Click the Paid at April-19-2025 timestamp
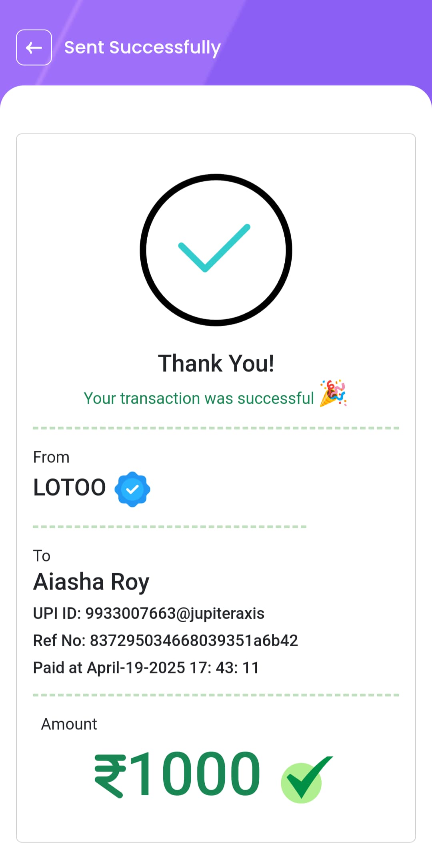The height and width of the screenshot is (868, 432). 146,668
